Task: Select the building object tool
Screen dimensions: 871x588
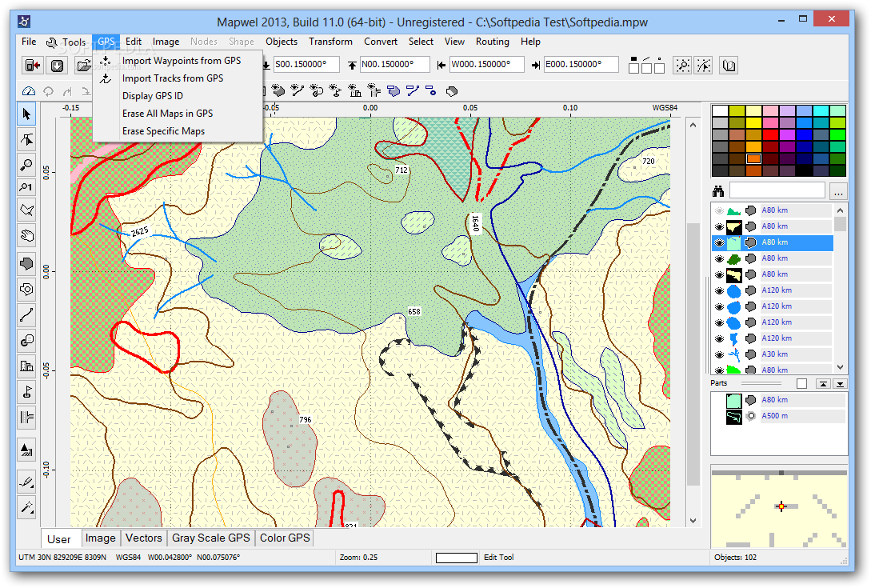Action: point(26,366)
